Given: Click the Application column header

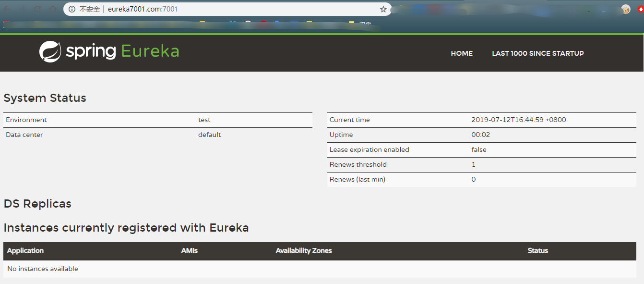Looking at the screenshot, I should pos(25,250).
